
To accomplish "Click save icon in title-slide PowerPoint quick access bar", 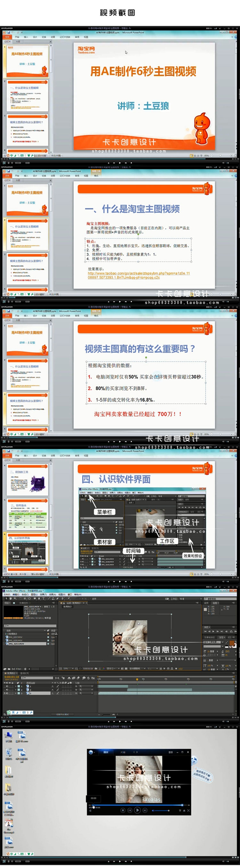I will (x=8, y=32).
